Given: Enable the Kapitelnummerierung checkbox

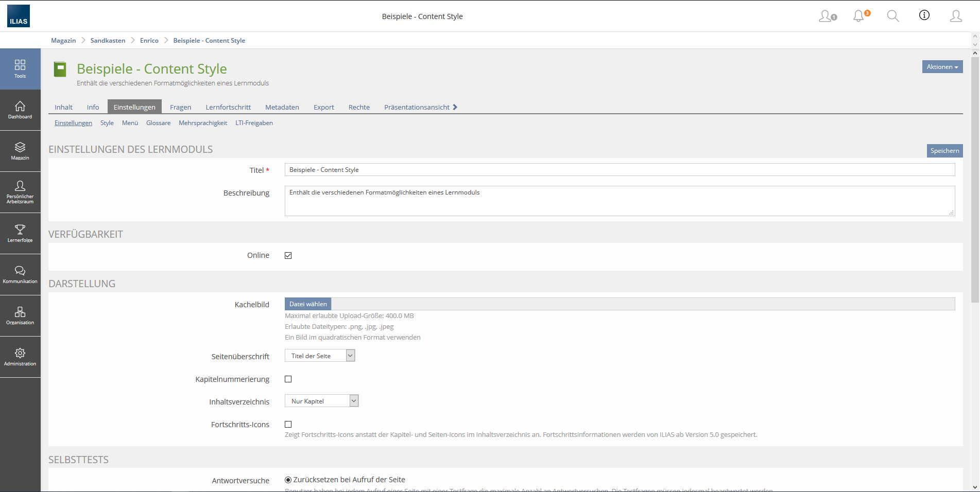Looking at the screenshot, I should pos(288,379).
